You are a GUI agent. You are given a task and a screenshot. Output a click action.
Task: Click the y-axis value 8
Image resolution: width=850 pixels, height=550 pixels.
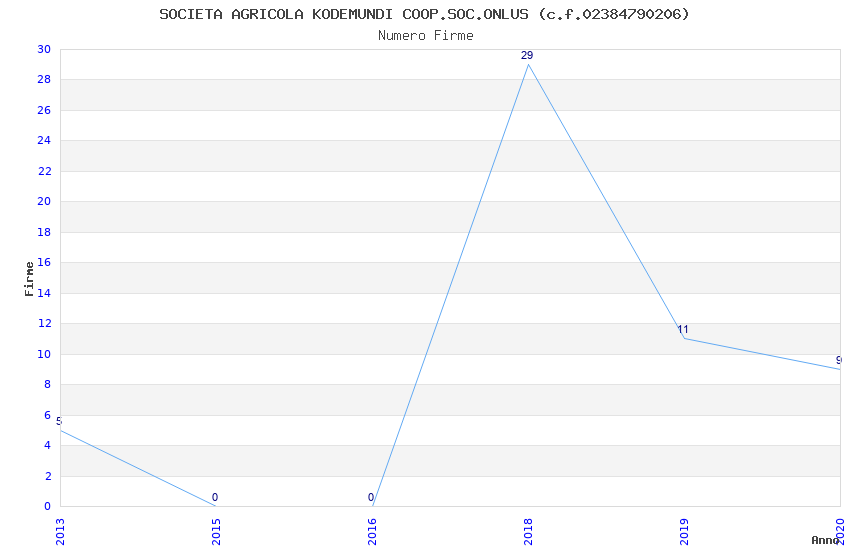[x=47, y=384]
